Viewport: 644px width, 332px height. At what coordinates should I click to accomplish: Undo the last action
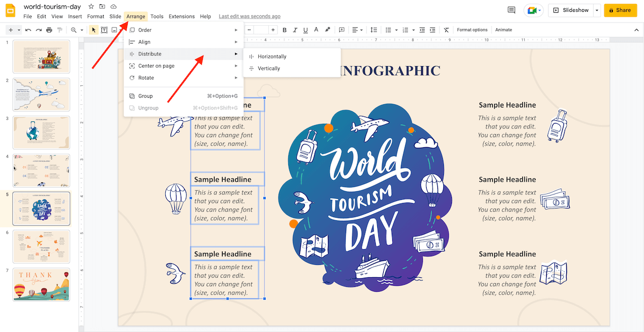[28, 30]
